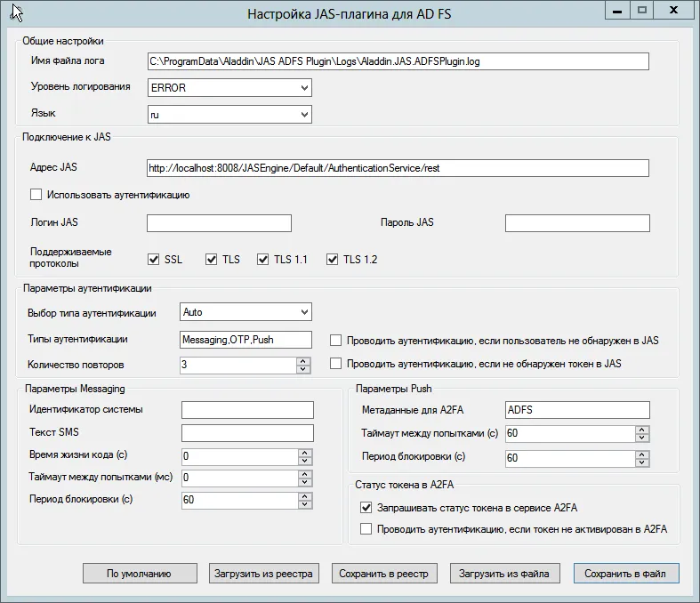The width and height of the screenshot is (700, 603).
Task: Click Push «Таймаут между попытками (с)» number field
Action: (570, 433)
